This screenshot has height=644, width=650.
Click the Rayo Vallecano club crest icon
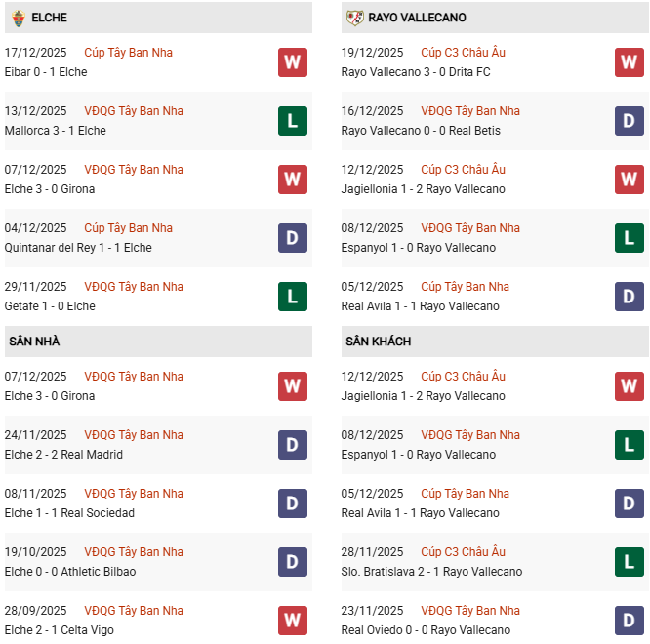354,18
